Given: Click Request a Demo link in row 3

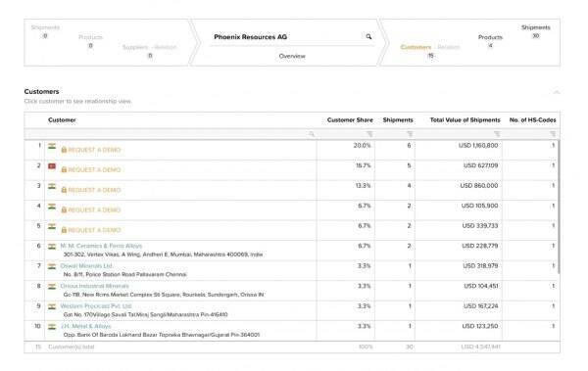Looking at the screenshot, I should click(x=94, y=190).
